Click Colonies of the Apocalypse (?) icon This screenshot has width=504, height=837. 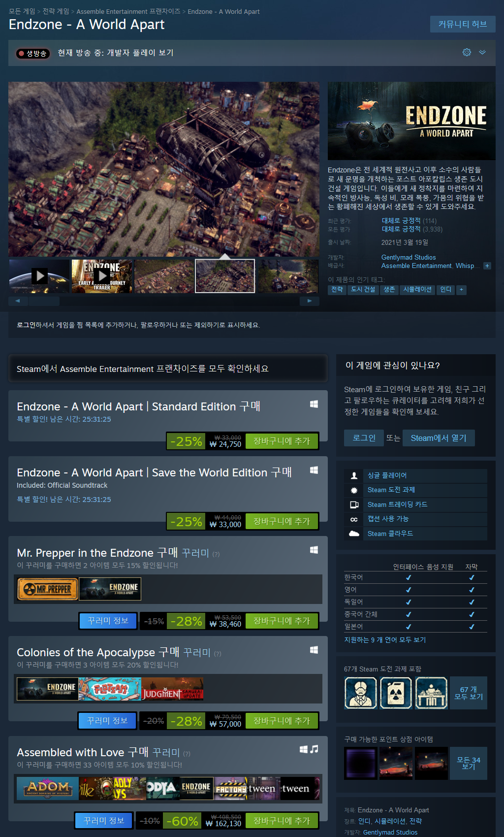[x=218, y=654]
